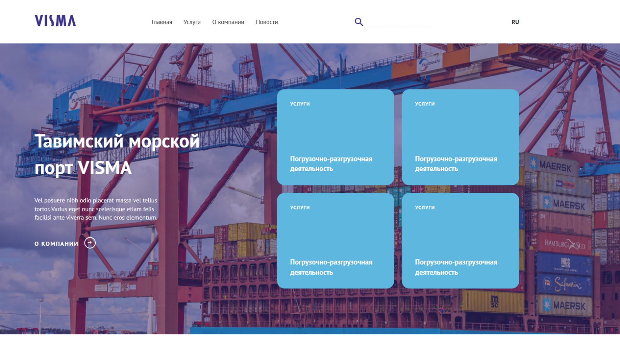
Task: Open the top-right Услуги service card
Action: coord(460,137)
